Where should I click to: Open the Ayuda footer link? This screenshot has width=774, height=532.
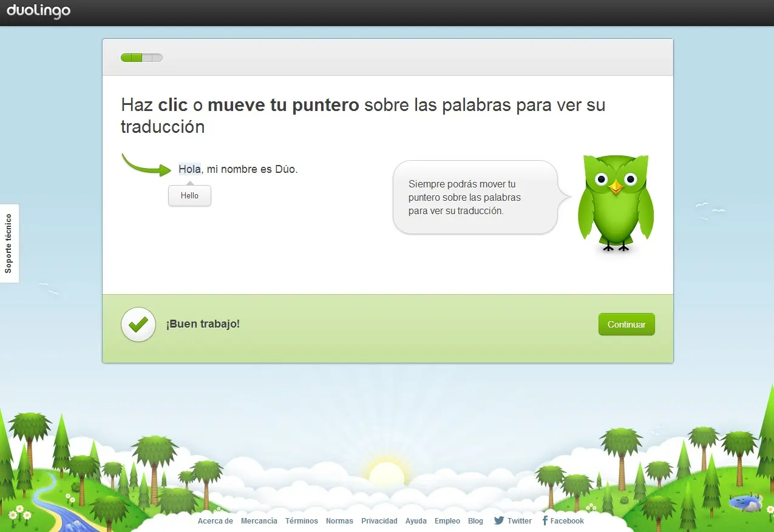pyautogui.click(x=416, y=521)
